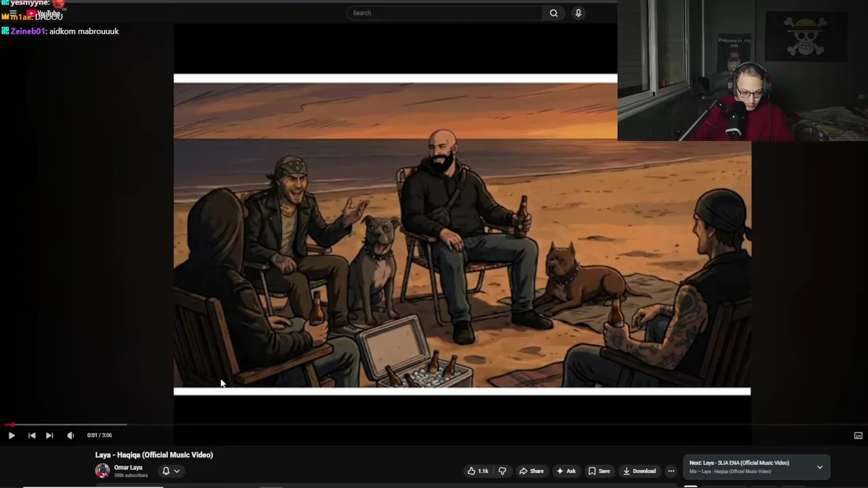This screenshot has width=868, height=488.
Task: Search with voice microphone icon
Action: 578,13
